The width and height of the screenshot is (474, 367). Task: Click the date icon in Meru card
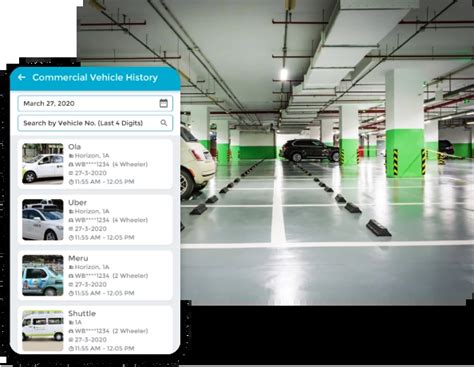coord(71,284)
